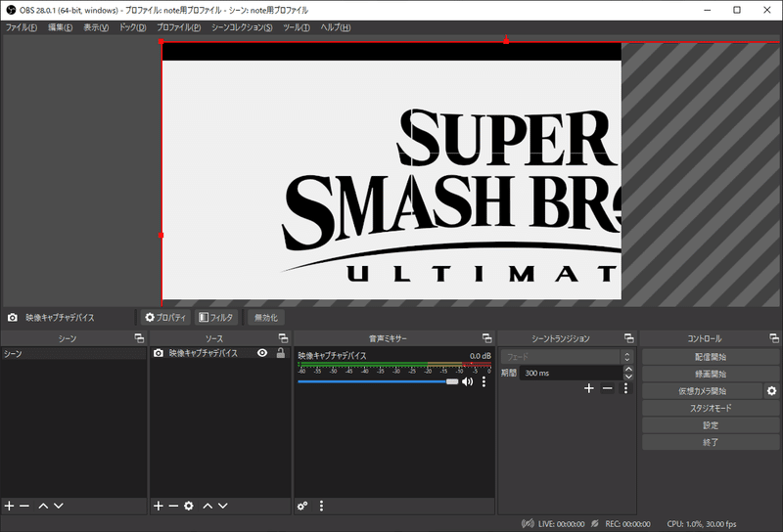Click the Super Smash Bros preview image
This screenshot has height=532, width=783.
pos(391,171)
